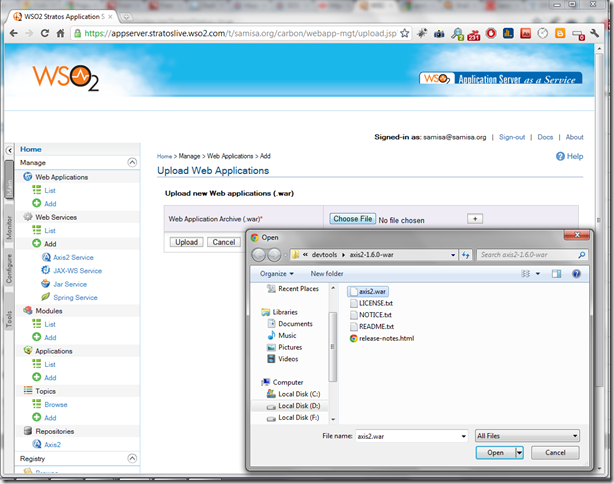Click the JAX-WS Service icon
The height and width of the screenshot is (484, 614).
point(46,270)
